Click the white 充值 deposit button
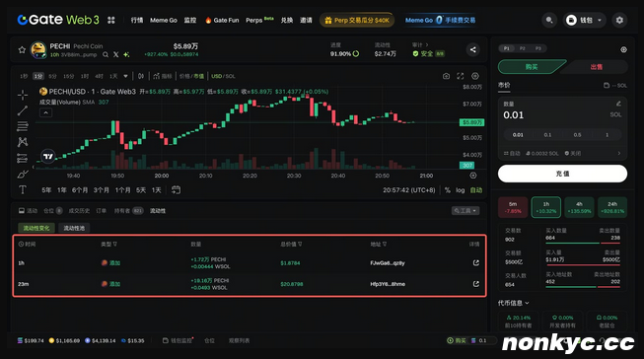Screen dimensions: 644x359 562,174
